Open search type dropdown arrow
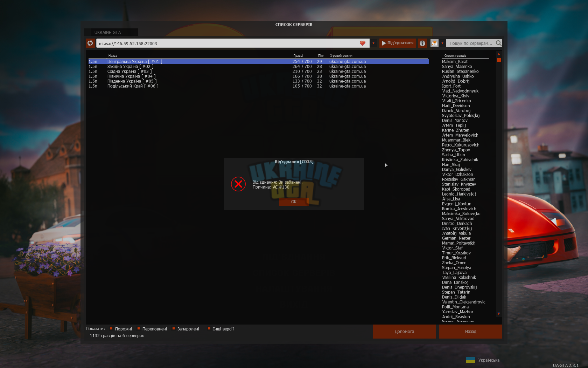 point(442,43)
